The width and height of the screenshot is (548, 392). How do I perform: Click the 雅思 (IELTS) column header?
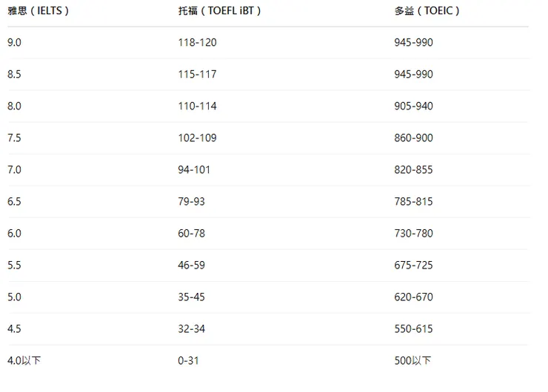[38, 11]
